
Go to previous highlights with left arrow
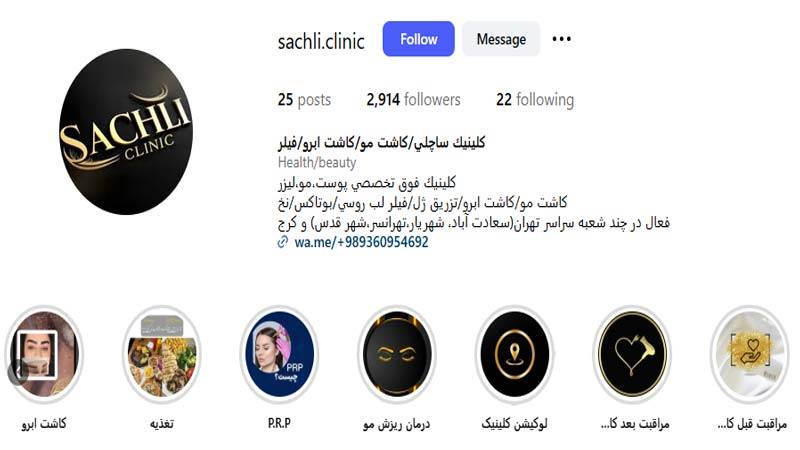[x=17, y=371]
